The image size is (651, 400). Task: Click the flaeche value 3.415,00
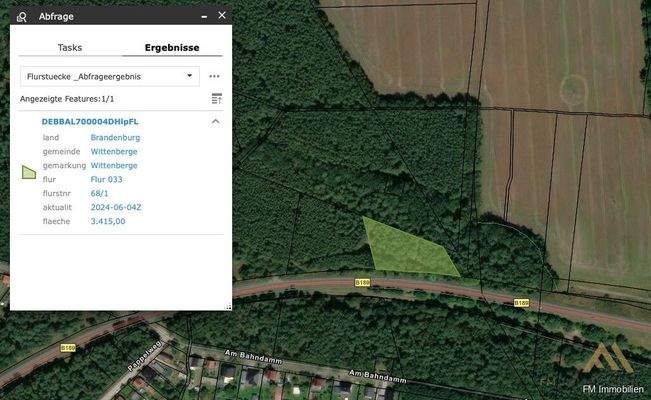click(x=108, y=221)
